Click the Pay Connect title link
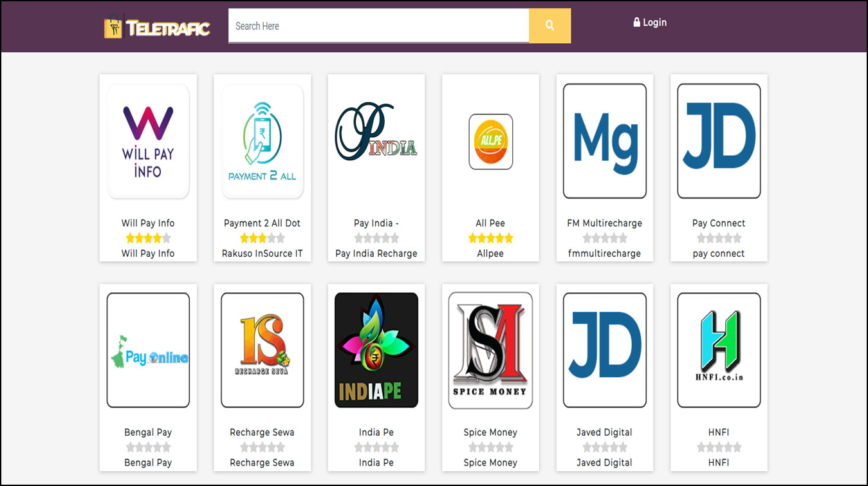This screenshot has height=486, width=868. [x=719, y=223]
